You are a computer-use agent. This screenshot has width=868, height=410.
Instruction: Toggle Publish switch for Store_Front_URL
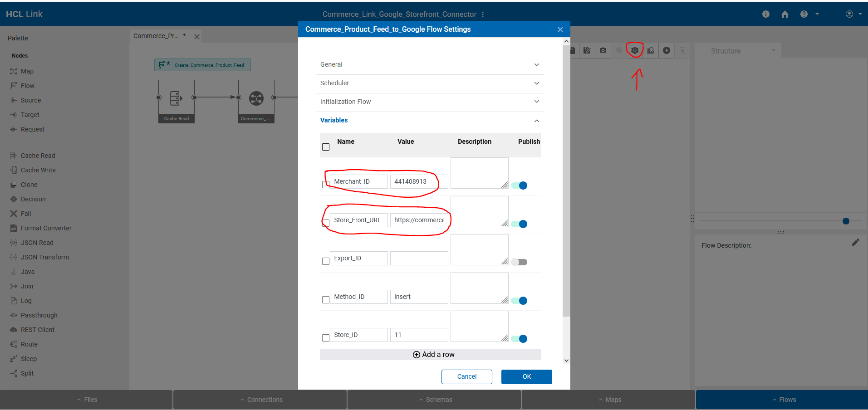[519, 224]
